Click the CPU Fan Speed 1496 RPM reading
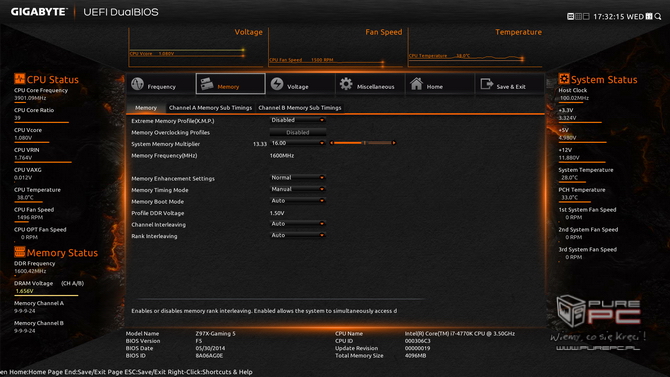Viewport: 670px width, 377px height. click(x=30, y=217)
